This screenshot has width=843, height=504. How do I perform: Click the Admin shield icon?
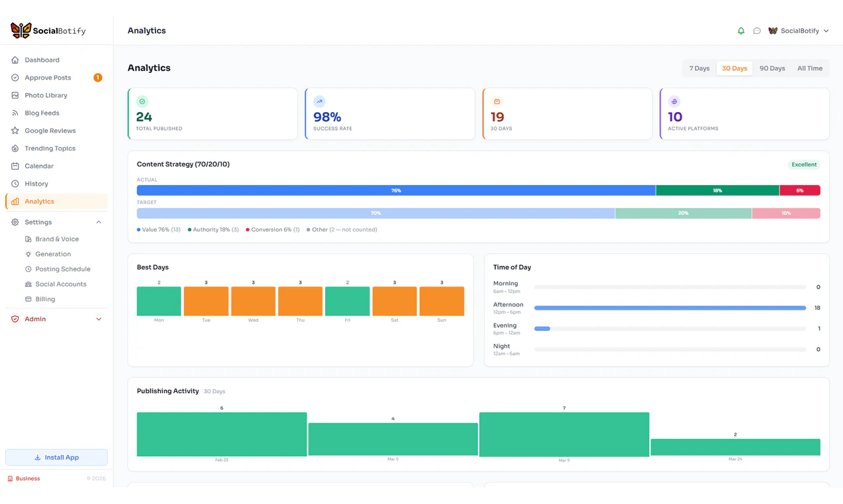(15, 319)
